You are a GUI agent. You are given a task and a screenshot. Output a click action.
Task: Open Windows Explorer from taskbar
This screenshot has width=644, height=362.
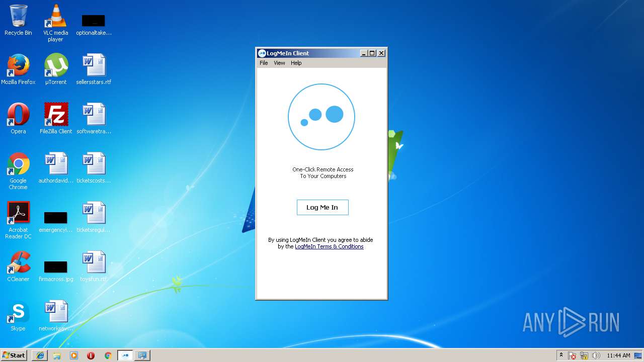click(57, 355)
